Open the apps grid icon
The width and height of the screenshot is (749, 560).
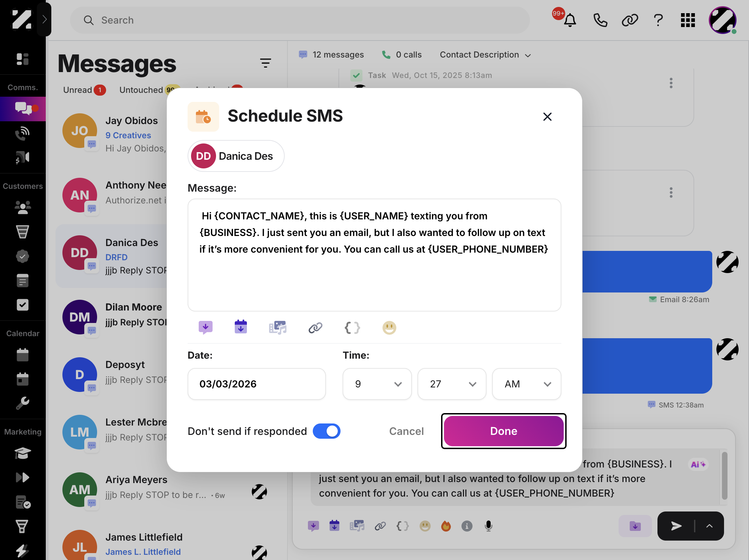point(688,20)
